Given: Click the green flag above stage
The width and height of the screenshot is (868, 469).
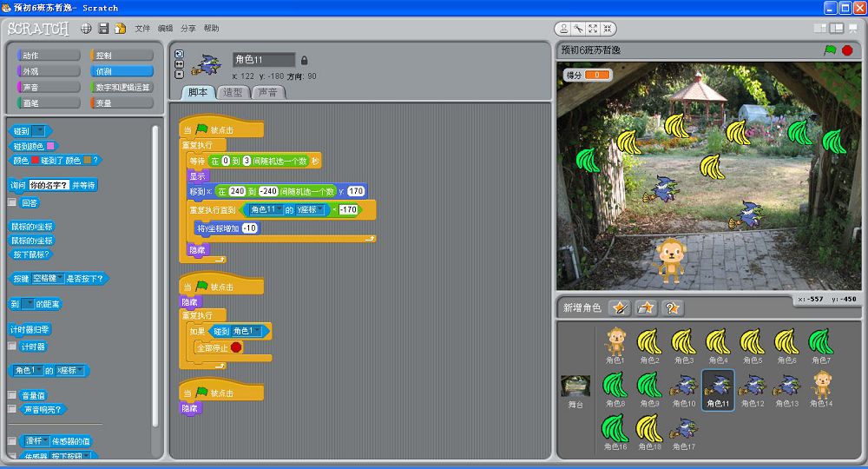Looking at the screenshot, I should point(830,50).
